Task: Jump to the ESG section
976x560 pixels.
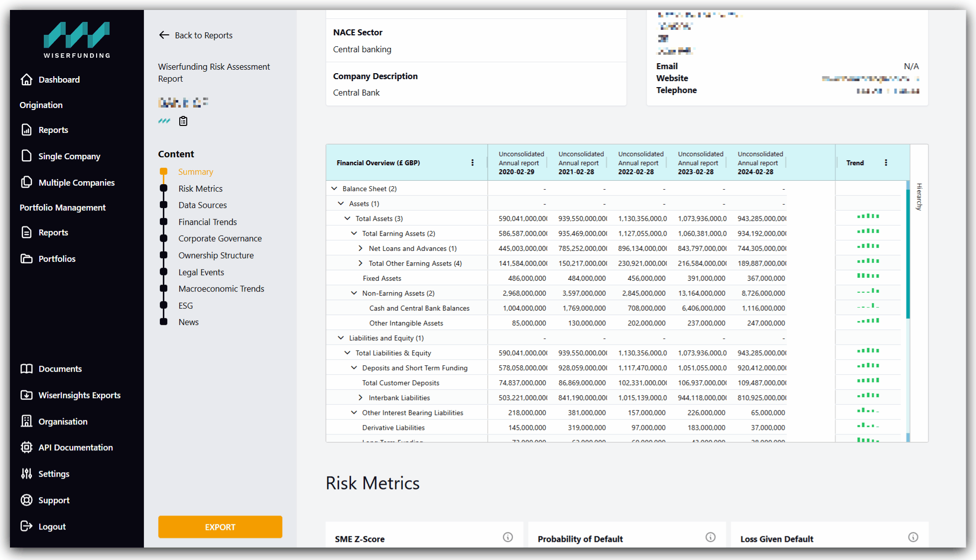Action: click(186, 306)
